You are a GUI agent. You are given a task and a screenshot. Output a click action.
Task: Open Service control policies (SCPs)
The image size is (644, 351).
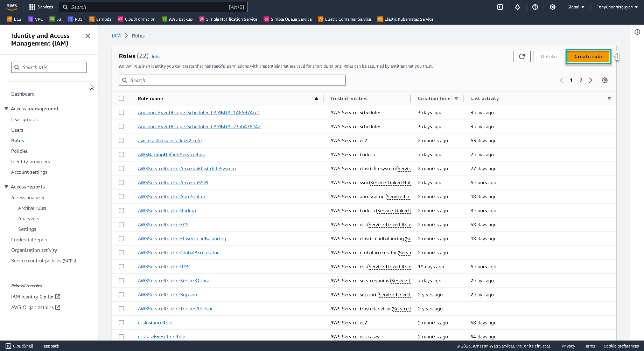(43, 261)
